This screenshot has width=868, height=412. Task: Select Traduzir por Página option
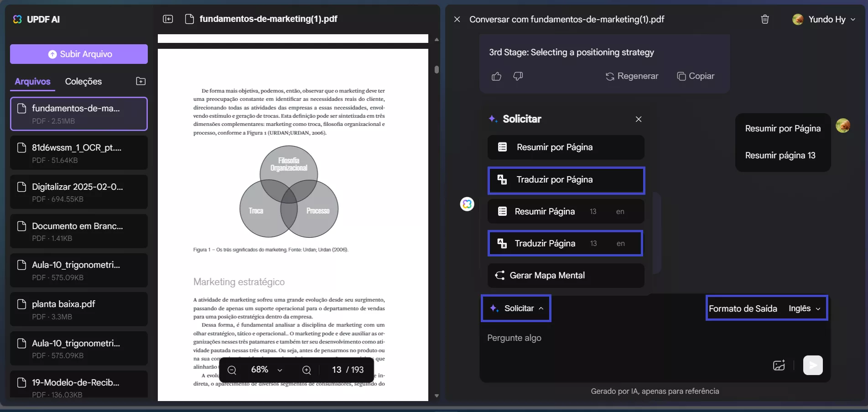click(x=566, y=180)
